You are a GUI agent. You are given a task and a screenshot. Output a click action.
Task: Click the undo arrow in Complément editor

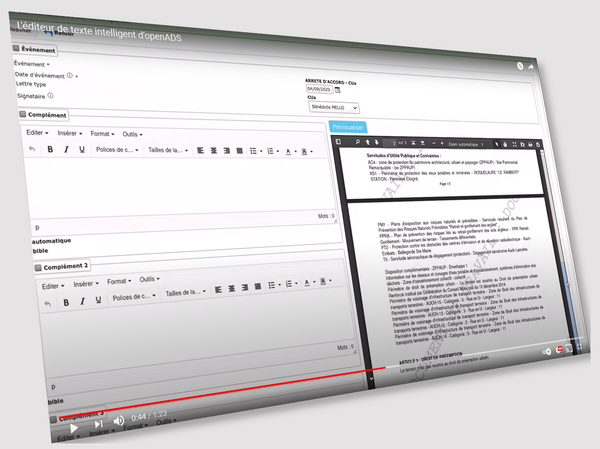tap(32, 149)
